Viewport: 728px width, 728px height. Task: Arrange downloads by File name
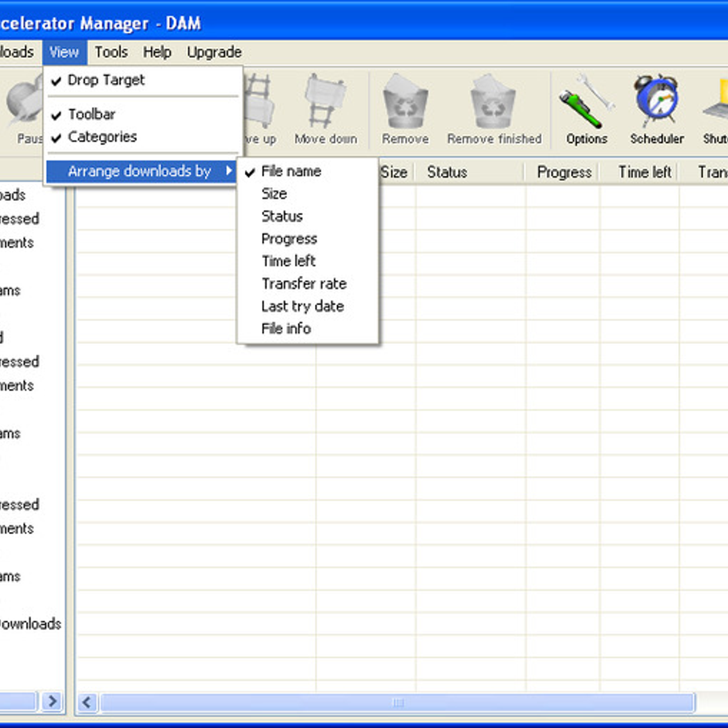pos(308,171)
